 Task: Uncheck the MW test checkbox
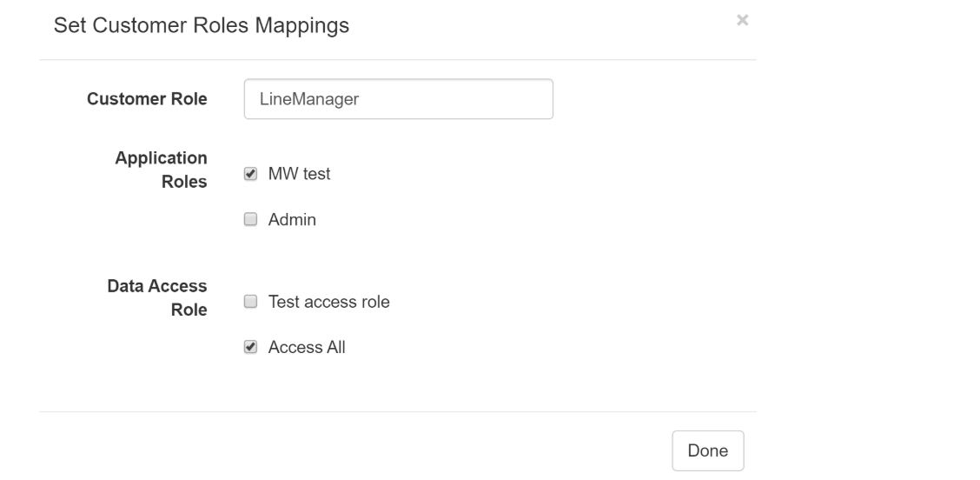(250, 174)
